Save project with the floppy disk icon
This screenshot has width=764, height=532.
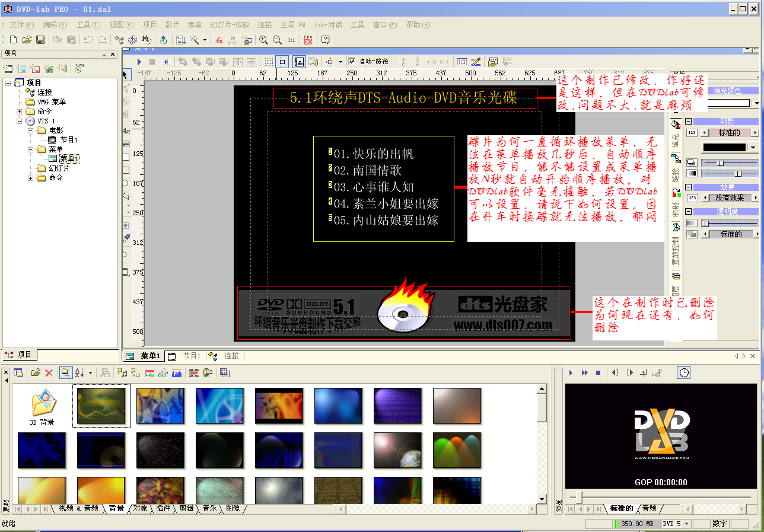coord(40,40)
